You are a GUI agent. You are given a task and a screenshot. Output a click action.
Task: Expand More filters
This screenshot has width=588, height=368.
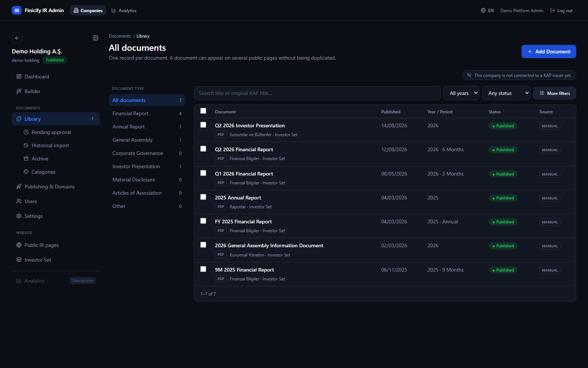[x=555, y=93]
